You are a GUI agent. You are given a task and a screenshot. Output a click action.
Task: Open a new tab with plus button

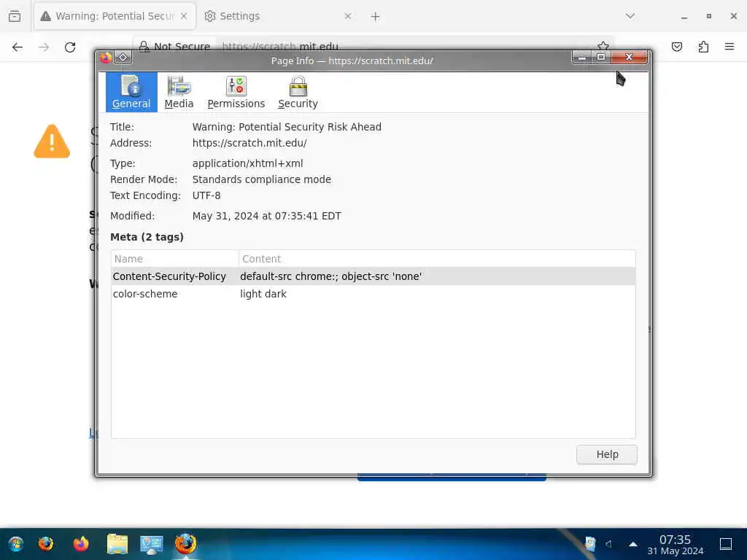(375, 17)
